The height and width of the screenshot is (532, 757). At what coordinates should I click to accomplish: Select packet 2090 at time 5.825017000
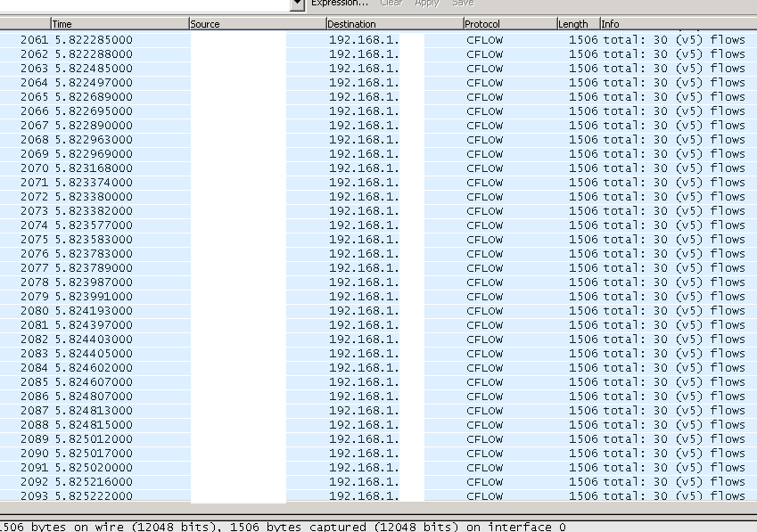(378, 453)
